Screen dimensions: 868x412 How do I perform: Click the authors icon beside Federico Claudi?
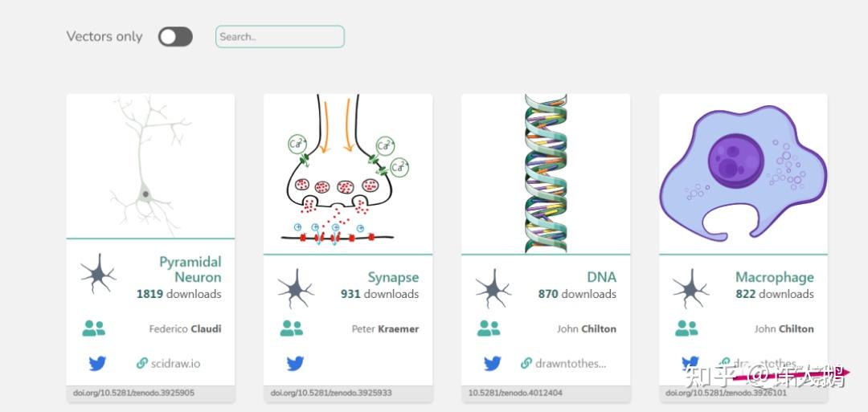tap(94, 328)
